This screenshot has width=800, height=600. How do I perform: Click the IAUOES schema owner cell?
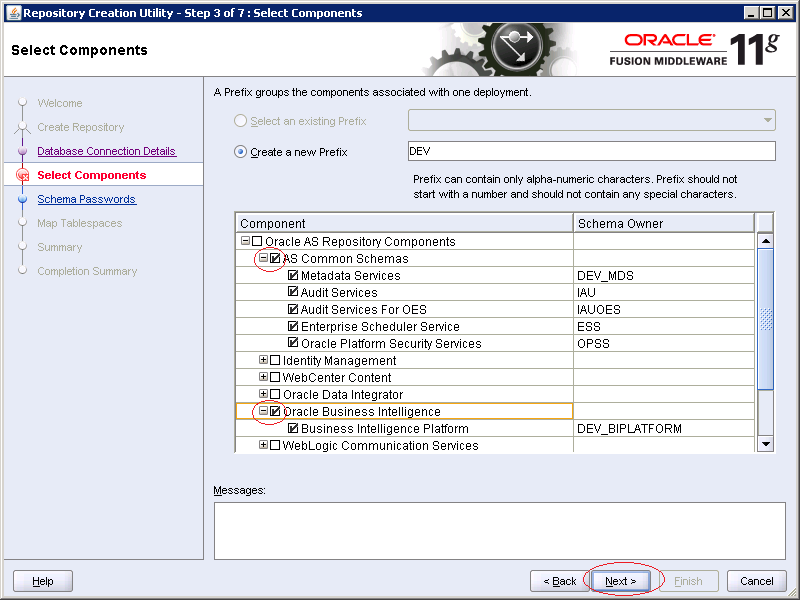click(x=664, y=309)
